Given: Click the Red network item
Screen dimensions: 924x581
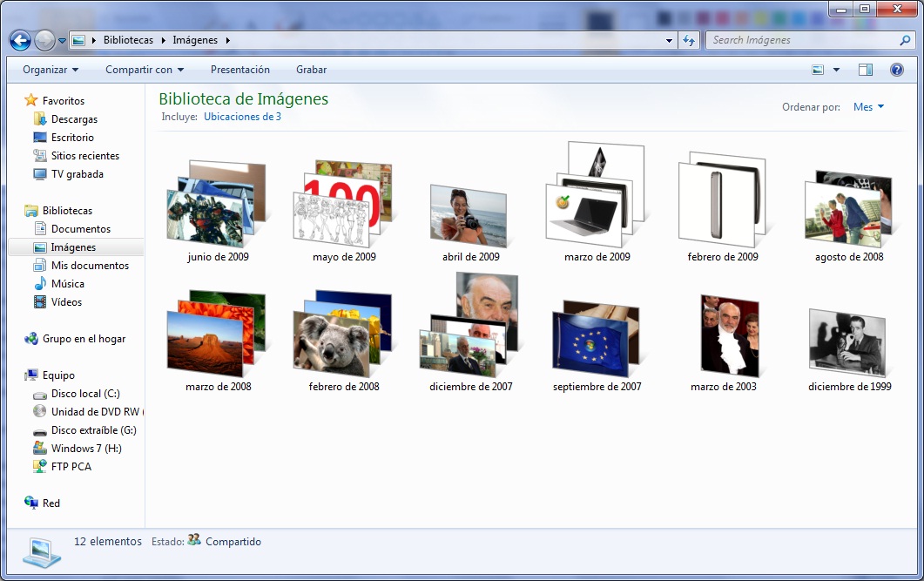Looking at the screenshot, I should (x=51, y=503).
